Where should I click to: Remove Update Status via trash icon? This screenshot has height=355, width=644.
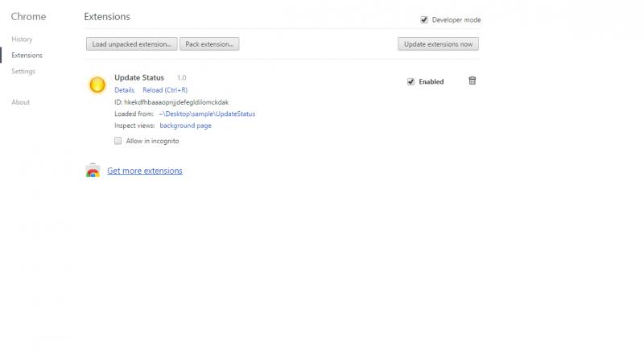click(473, 80)
